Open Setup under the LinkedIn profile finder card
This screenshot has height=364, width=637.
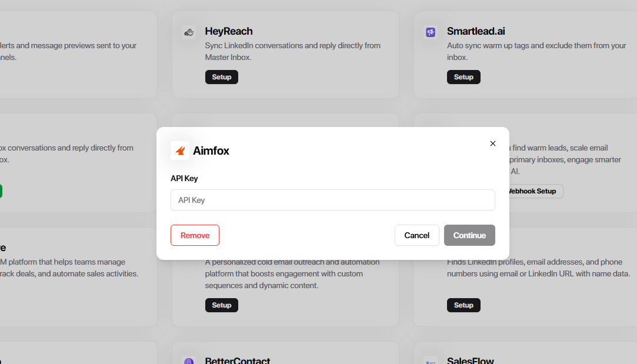click(463, 305)
